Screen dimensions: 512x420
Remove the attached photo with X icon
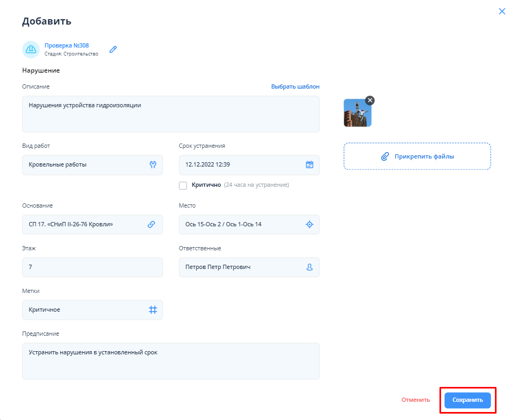pos(370,100)
